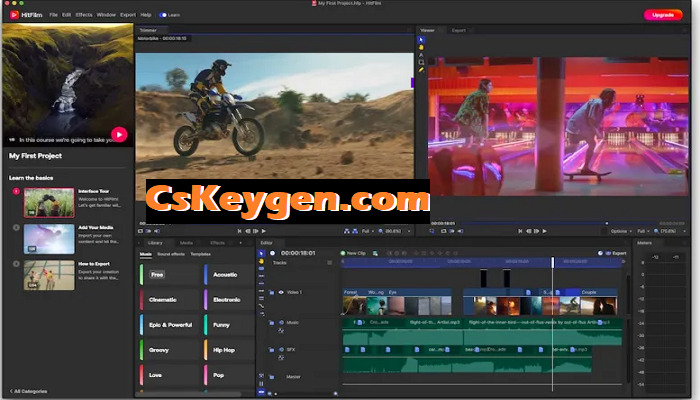Mute the Music track
This screenshot has width=700, height=400.
tap(281, 322)
